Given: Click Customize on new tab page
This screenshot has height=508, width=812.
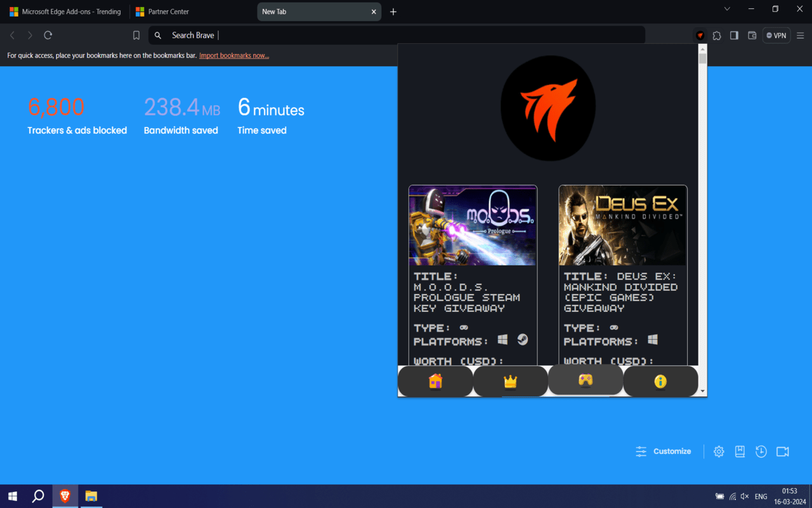Looking at the screenshot, I should coord(664,451).
